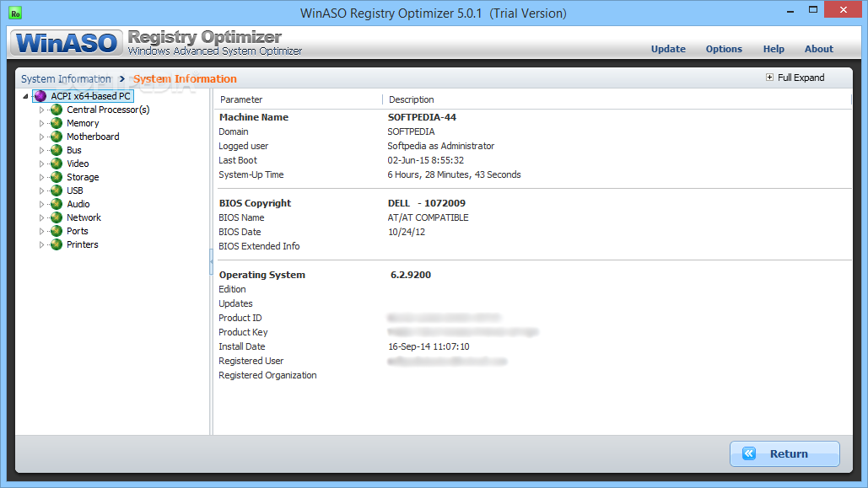The width and height of the screenshot is (868, 488).
Task: Click the Install Date value
Action: [429, 347]
